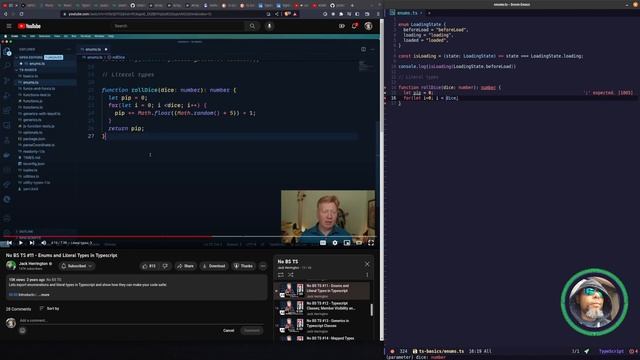Viewport: 640px width, 360px height.
Task: Open emoji picker under the comment box
Action: pos(22,331)
